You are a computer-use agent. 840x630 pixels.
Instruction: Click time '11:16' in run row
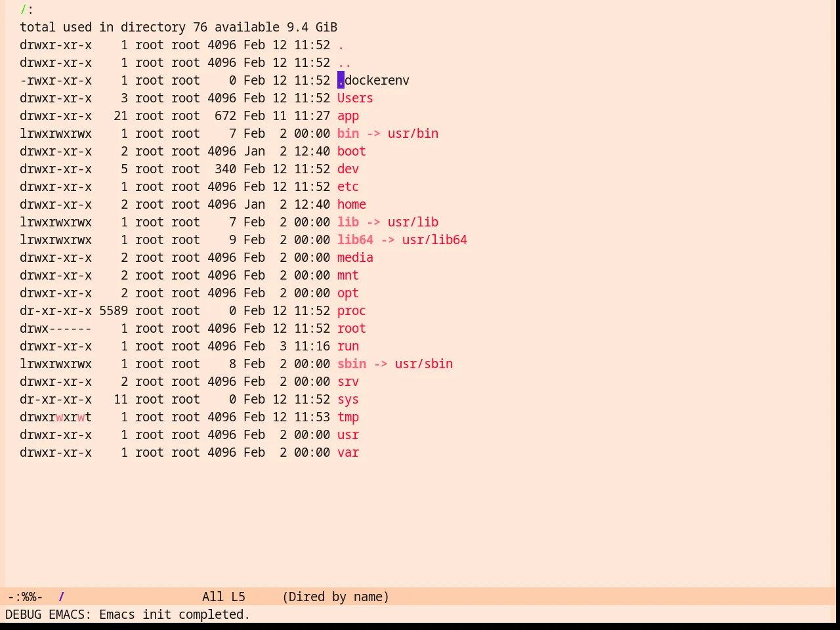pos(312,346)
